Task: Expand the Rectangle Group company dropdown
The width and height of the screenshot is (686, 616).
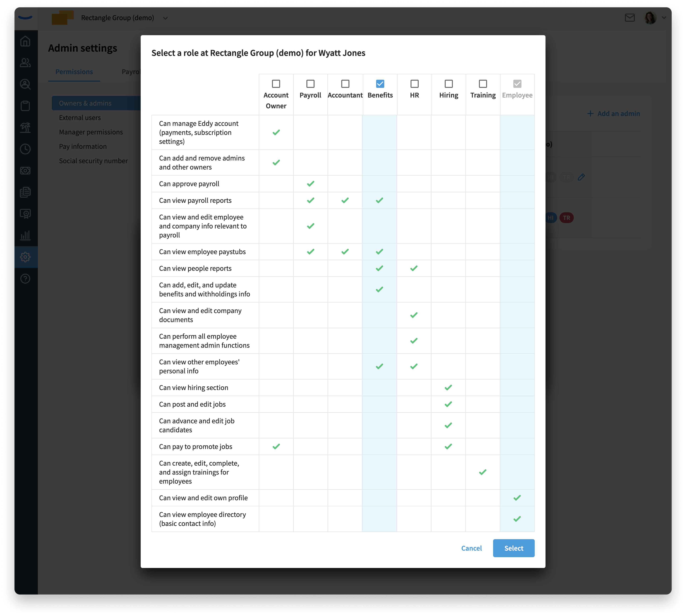Action: [165, 18]
